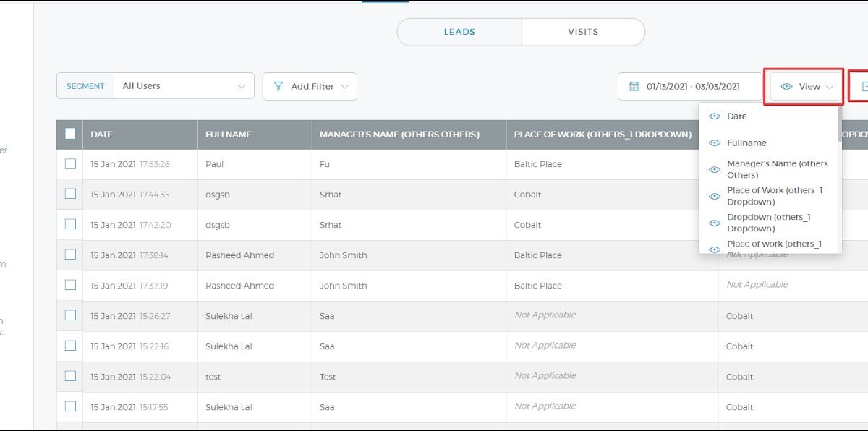Toggle visibility eye for Fullname column
The image size is (868, 431).
(715, 143)
